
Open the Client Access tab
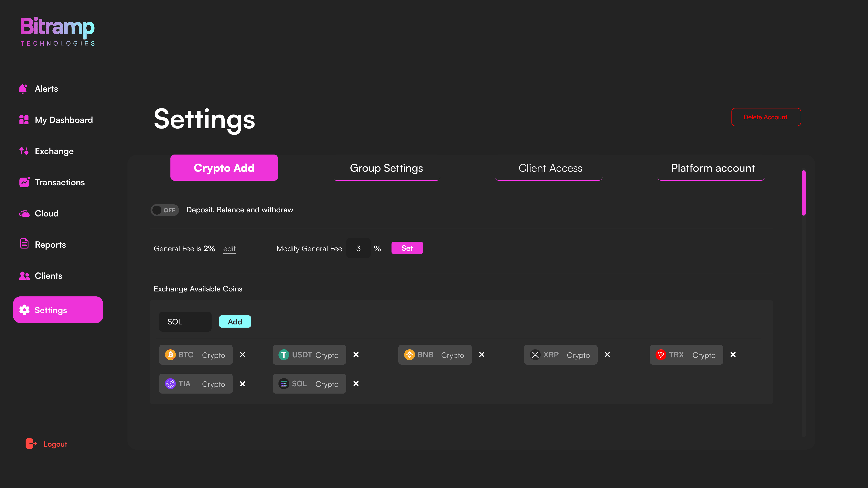(x=550, y=168)
